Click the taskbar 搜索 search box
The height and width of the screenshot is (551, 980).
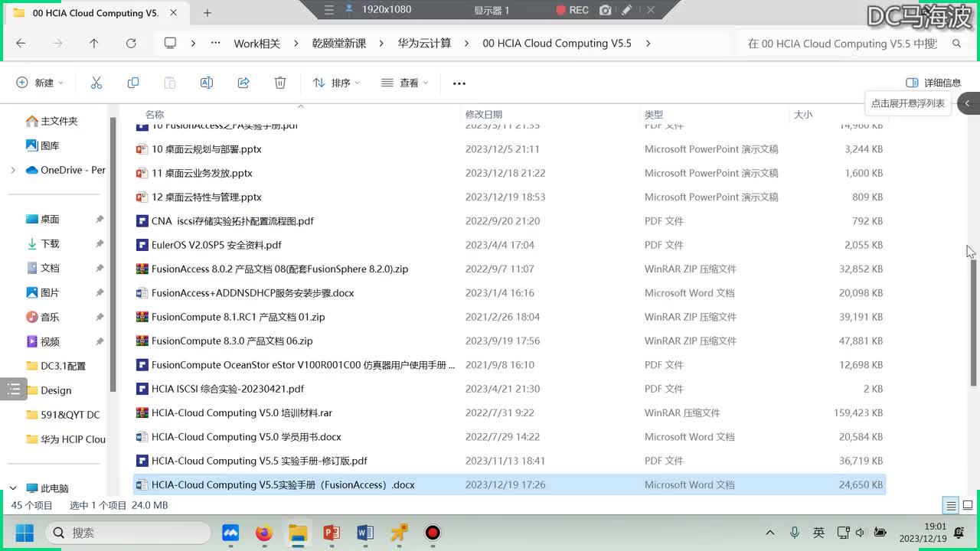tap(128, 533)
